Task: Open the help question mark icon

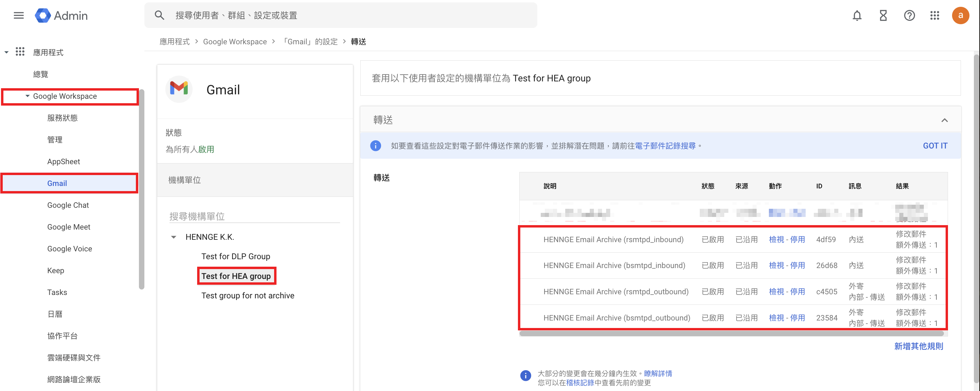Action: (x=909, y=16)
